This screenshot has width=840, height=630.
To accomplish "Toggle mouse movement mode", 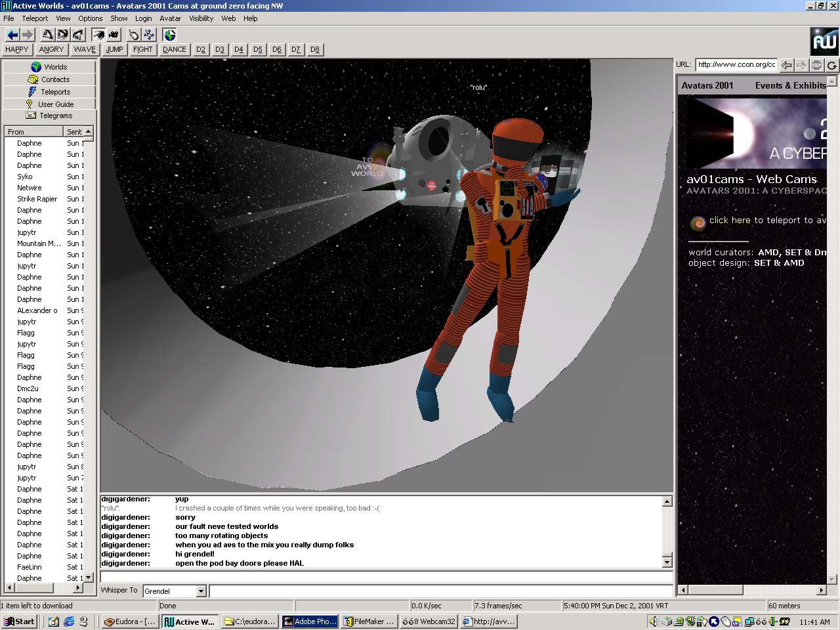I will point(134,35).
